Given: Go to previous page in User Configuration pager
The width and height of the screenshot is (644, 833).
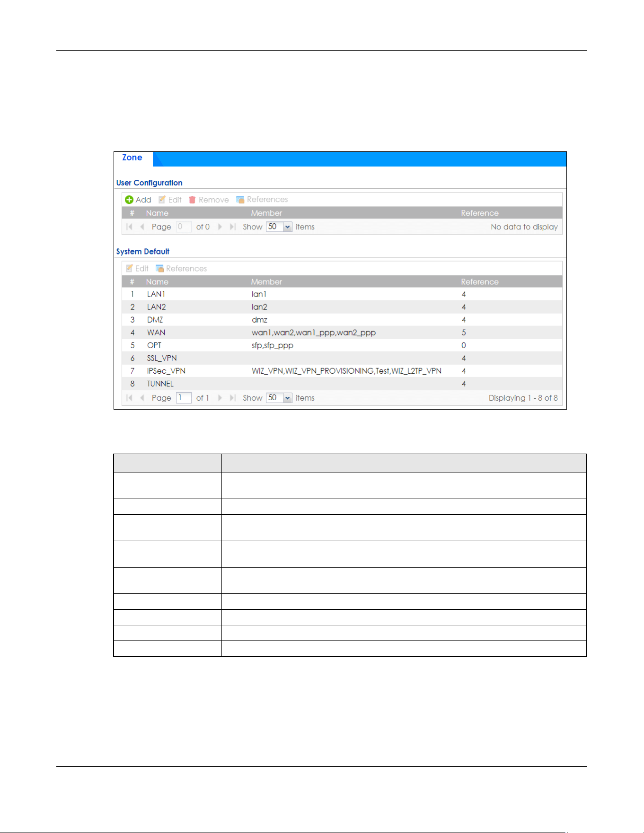Looking at the screenshot, I should tap(142, 227).
